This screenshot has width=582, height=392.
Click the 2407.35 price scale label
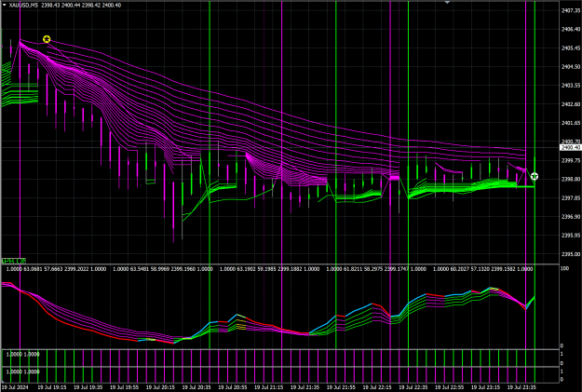pos(571,11)
